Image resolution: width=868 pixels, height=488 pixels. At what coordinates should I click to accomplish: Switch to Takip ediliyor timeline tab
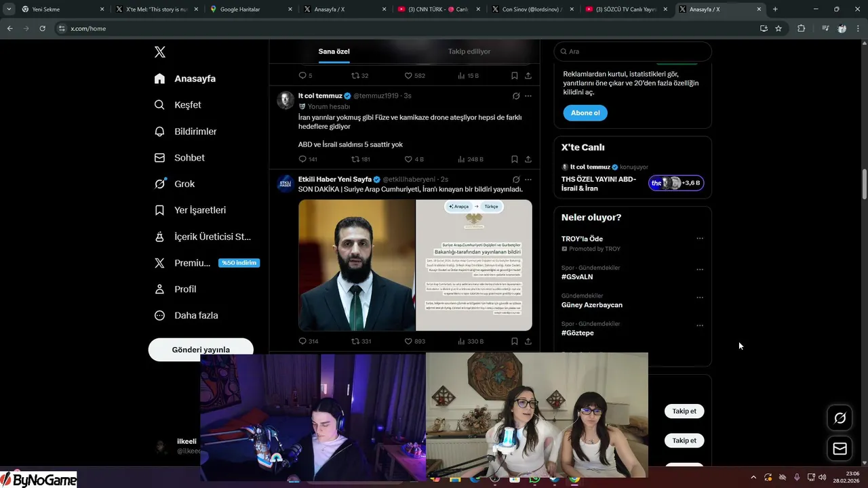469,52
